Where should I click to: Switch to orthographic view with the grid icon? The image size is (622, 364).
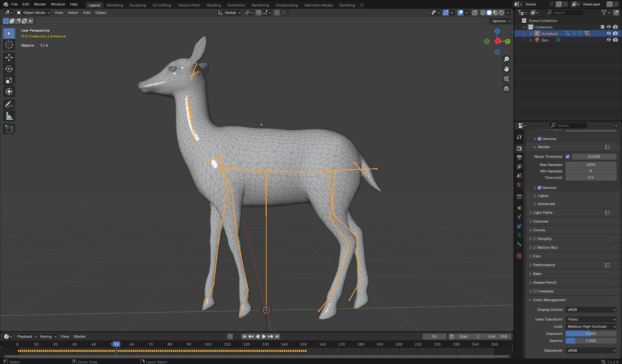point(506,88)
